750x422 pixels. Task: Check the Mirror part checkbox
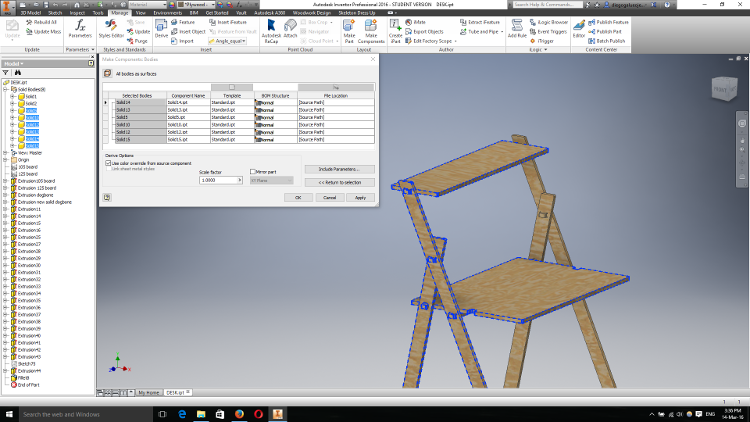click(253, 171)
